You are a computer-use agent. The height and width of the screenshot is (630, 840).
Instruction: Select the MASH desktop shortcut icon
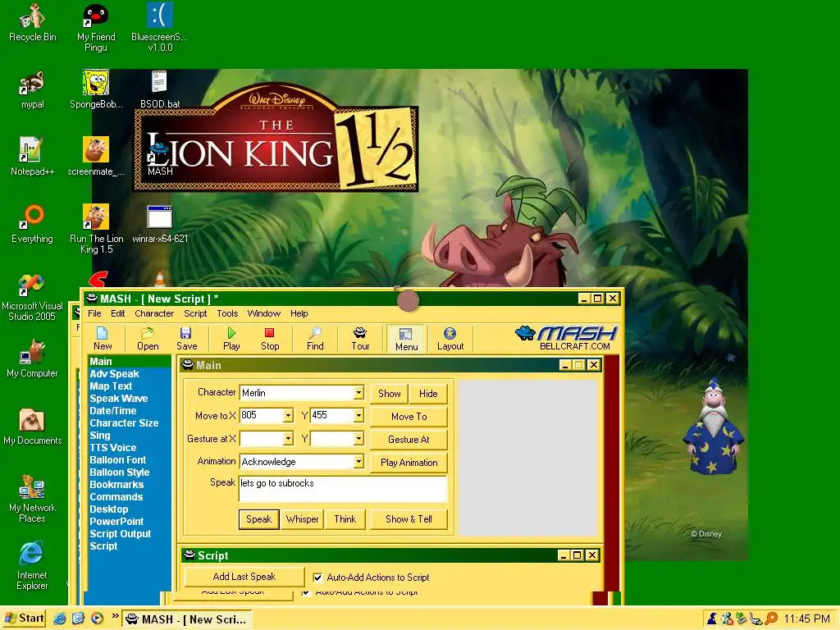[160, 157]
